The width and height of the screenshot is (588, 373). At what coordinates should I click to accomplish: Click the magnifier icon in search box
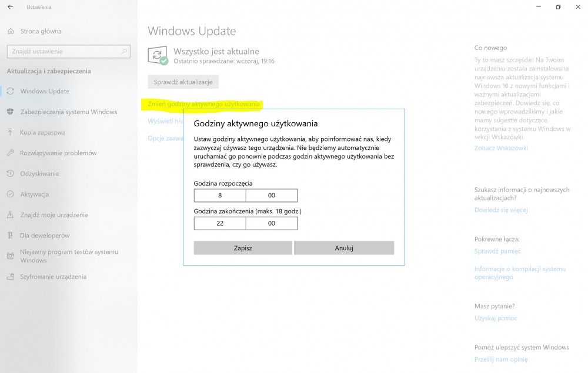pyautogui.click(x=124, y=51)
